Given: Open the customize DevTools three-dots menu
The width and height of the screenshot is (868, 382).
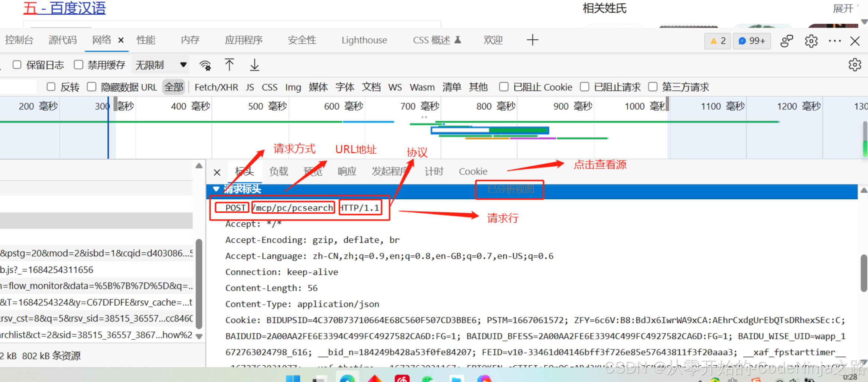Looking at the screenshot, I should pyautogui.click(x=835, y=41).
